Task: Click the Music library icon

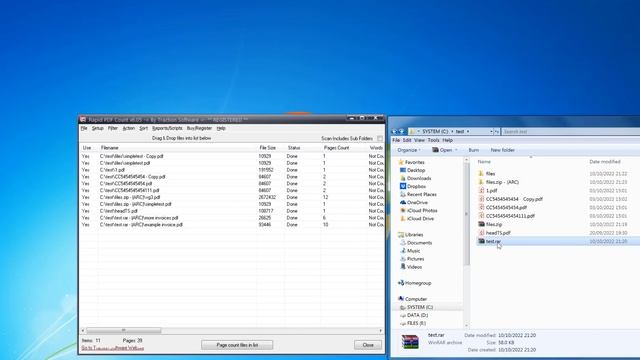Action: 403,251
